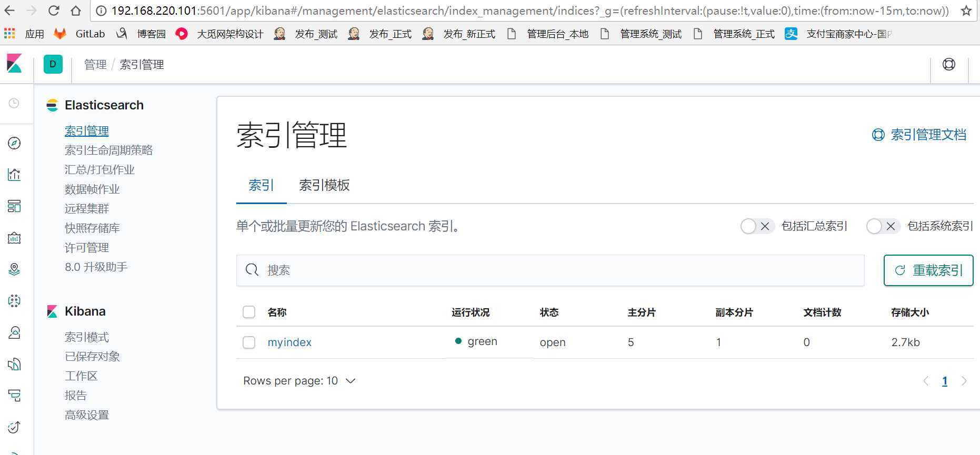The width and height of the screenshot is (980, 455).
Task: Open the 管理系统_正式 bookmark
Action: 734,34
